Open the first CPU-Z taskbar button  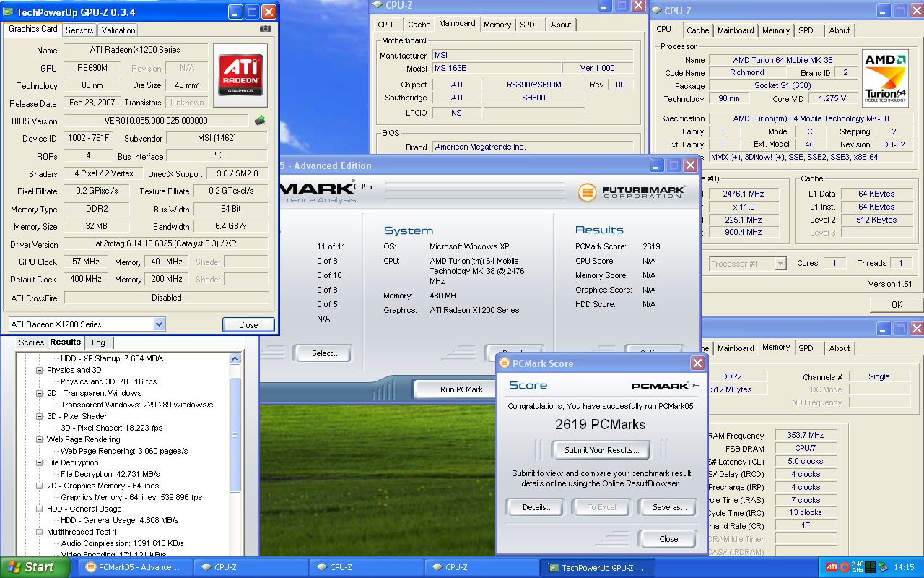pyautogui.click(x=250, y=567)
